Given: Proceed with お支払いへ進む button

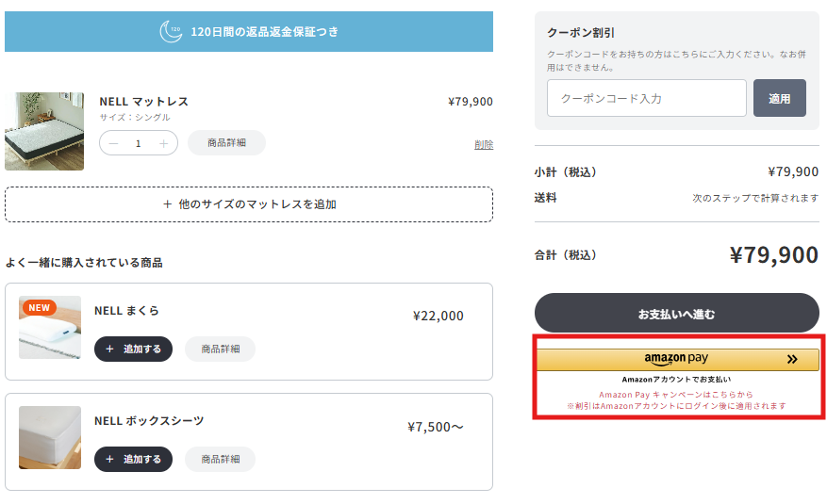Looking at the screenshot, I should coord(677,313).
